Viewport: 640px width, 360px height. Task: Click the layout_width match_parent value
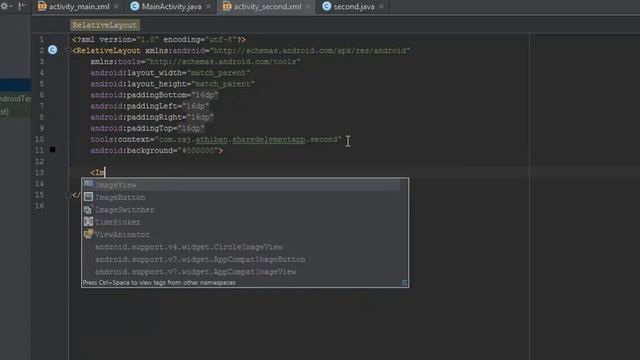(x=218, y=73)
